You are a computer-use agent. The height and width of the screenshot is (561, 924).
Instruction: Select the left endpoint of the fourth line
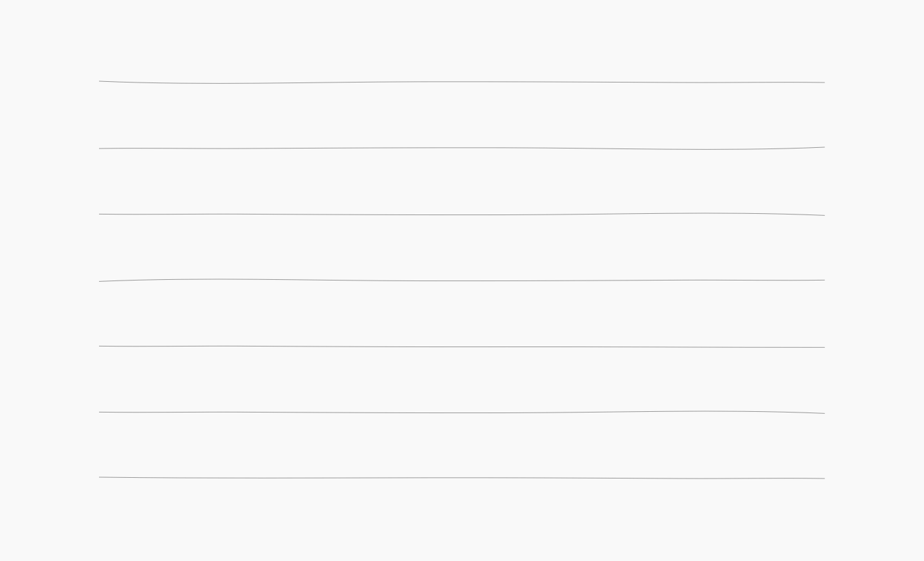click(100, 281)
